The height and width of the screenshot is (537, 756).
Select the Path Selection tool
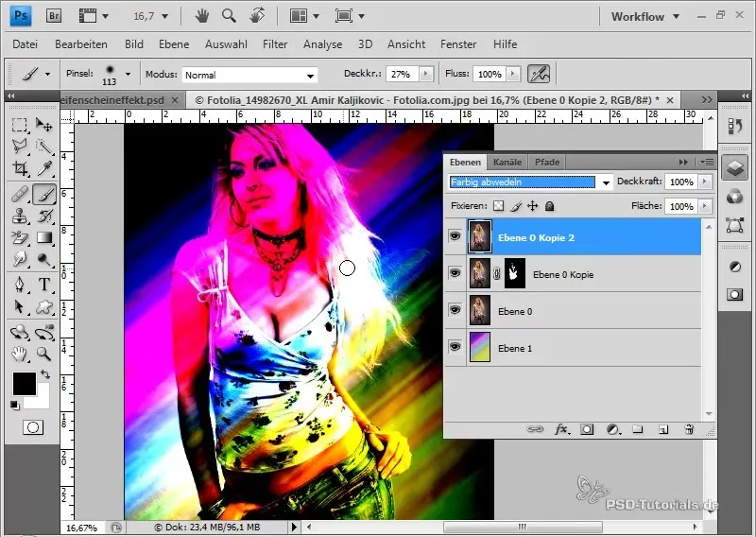(19, 307)
